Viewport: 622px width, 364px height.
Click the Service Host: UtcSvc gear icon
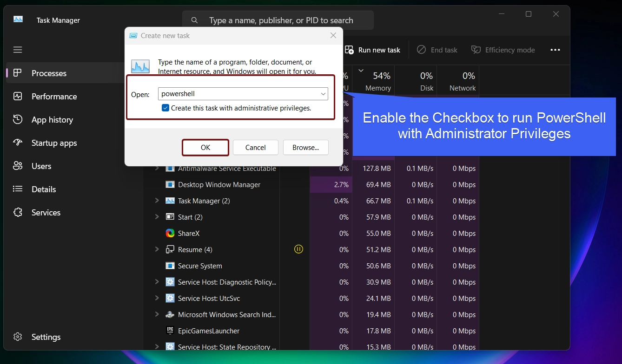coord(170,298)
